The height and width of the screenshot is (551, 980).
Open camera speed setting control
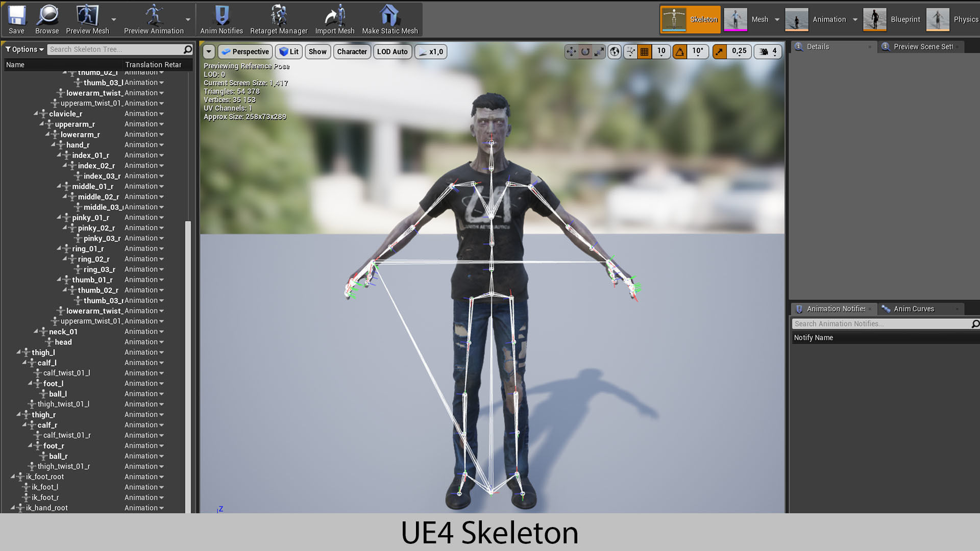[x=768, y=52]
